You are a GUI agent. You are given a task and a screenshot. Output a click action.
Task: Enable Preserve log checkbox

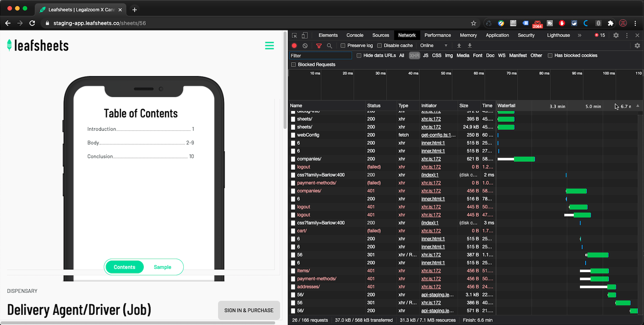(x=343, y=45)
